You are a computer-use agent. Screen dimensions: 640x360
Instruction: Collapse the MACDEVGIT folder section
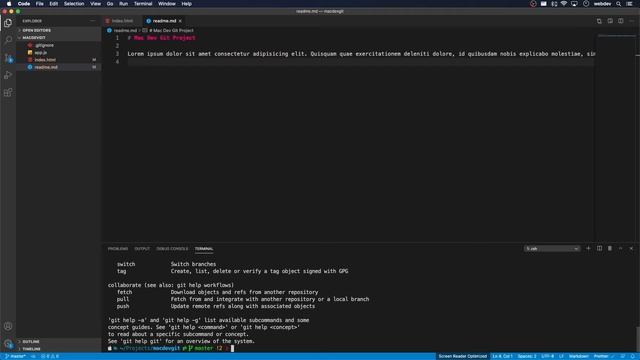[59, 38]
